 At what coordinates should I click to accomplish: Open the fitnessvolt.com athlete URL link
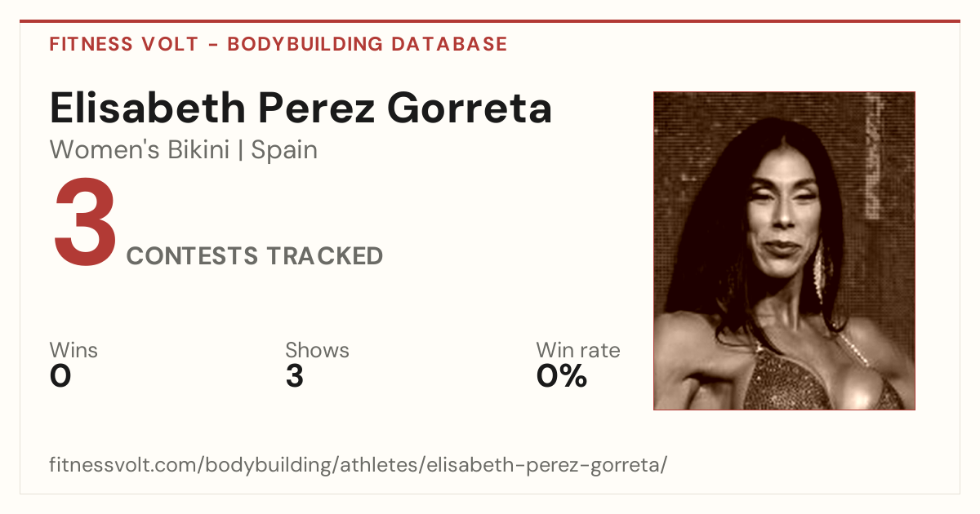pyautogui.click(x=359, y=466)
